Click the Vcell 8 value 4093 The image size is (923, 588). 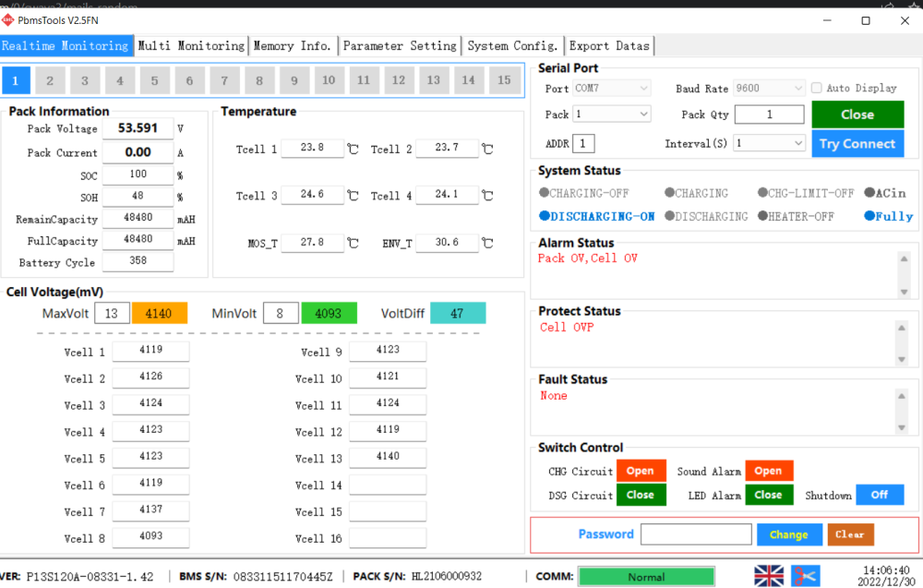point(151,537)
